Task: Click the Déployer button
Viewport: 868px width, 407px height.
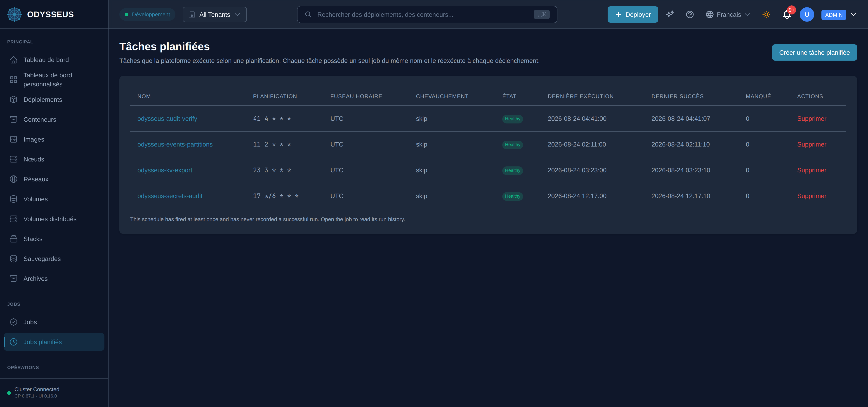Action: tap(632, 14)
